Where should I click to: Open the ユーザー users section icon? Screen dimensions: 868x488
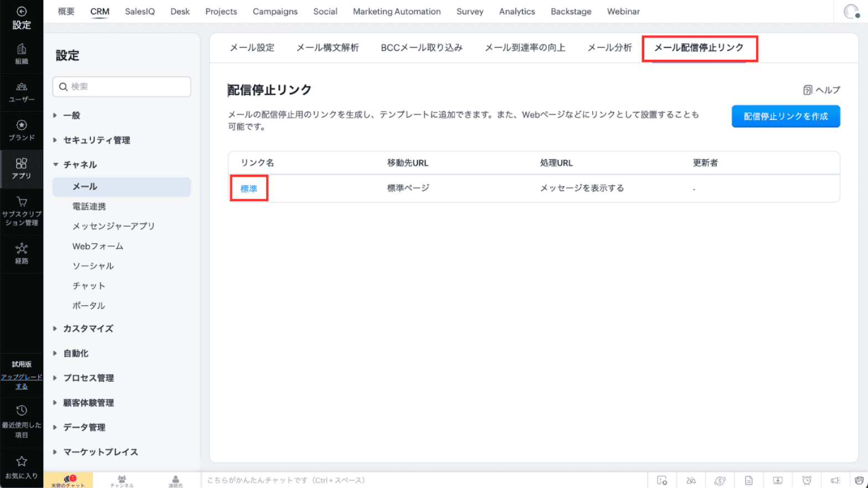(22, 87)
